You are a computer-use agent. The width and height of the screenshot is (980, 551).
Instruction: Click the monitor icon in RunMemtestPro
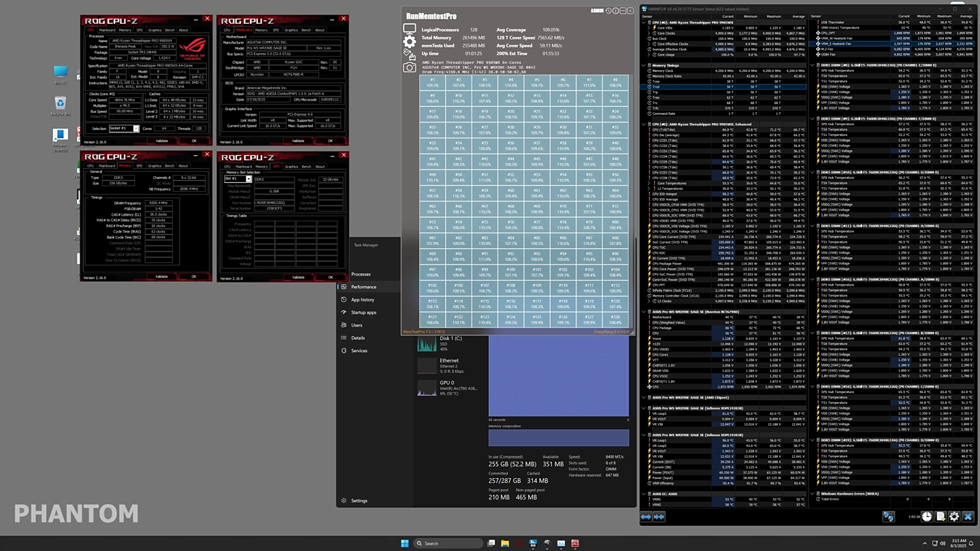[x=409, y=29]
